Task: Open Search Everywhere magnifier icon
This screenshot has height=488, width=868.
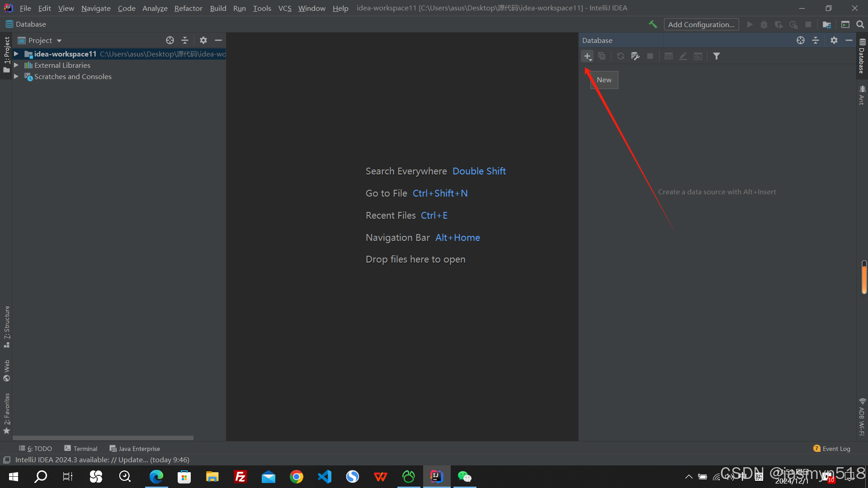Action: [860, 24]
